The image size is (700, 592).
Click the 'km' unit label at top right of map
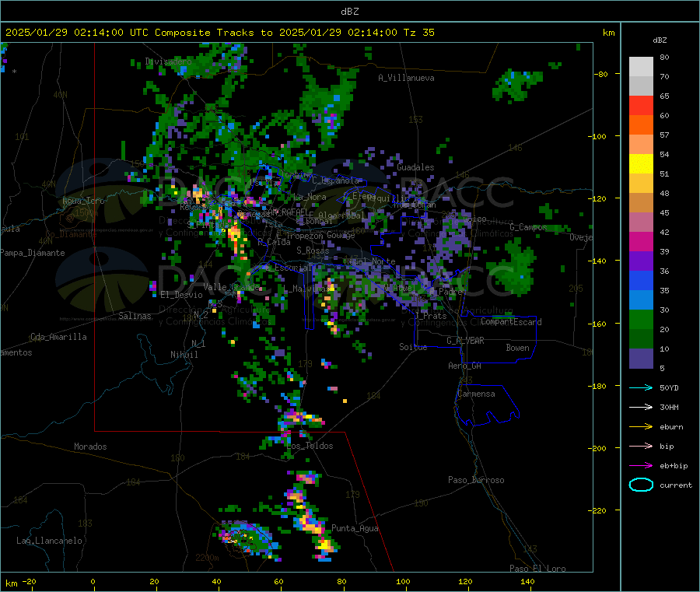[x=608, y=33]
